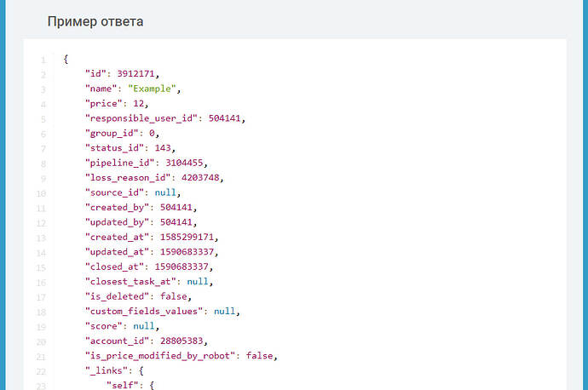Click line number 20 in the gutter
Viewport: 588px width, 390px height.
[x=41, y=341]
